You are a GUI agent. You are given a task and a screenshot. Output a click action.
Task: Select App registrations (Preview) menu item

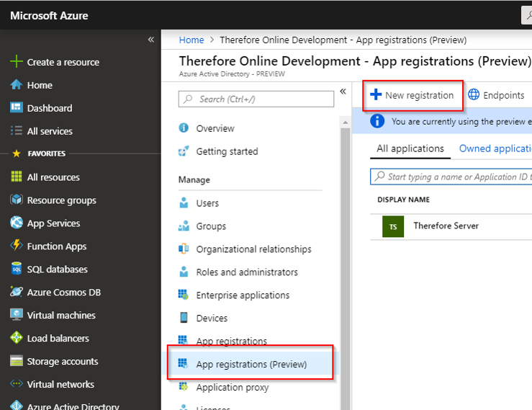(250, 364)
